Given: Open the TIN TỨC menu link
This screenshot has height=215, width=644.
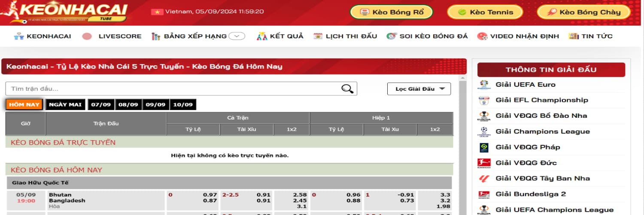Looking at the screenshot, I should click(597, 36).
